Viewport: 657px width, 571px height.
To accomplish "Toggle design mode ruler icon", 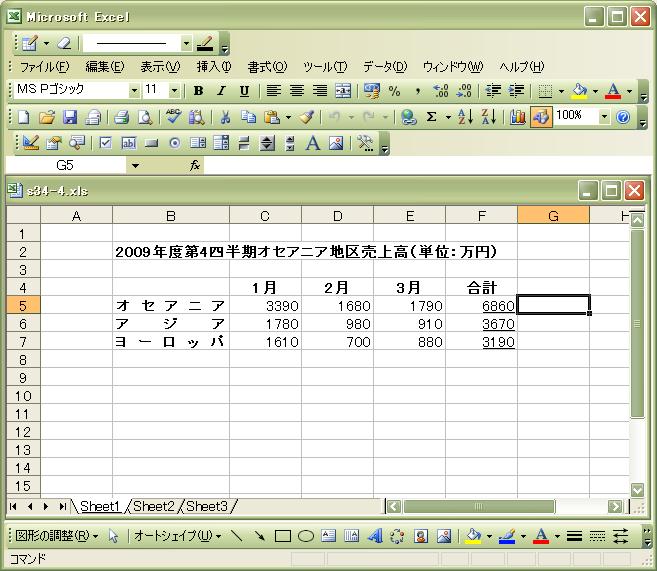I will pos(30,143).
